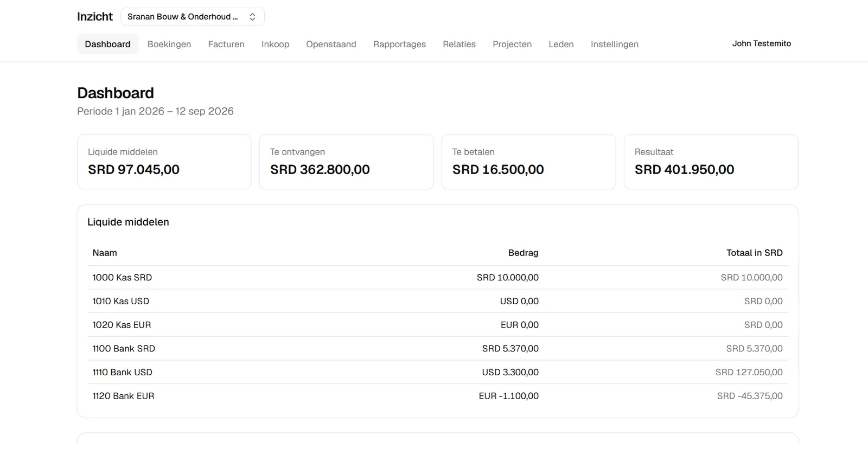Click the Te betalen summary card

(x=528, y=162)
